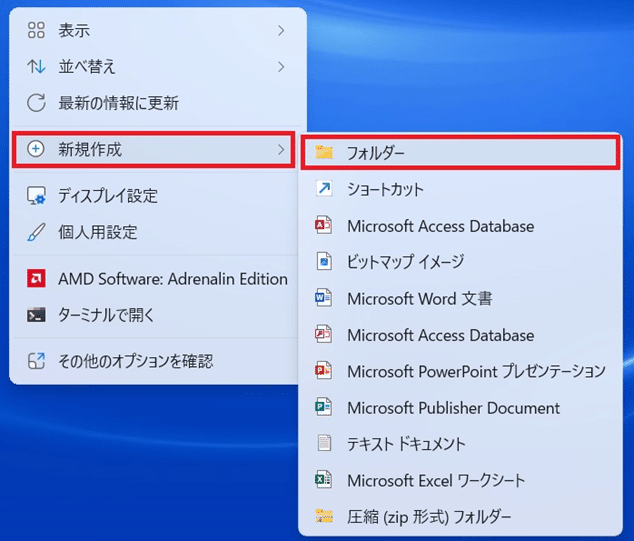The height and width of the screenshot is (541, 634).
Task: Click the その他のオプションを確認 share icon
Action: [36, 361]
